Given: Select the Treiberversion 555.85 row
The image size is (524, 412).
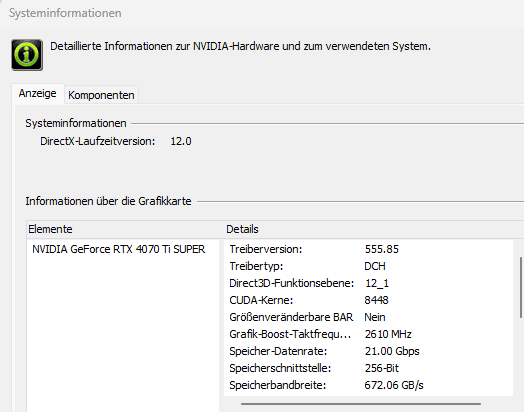Looking at the screenshot, I should [x=368, y=249].
